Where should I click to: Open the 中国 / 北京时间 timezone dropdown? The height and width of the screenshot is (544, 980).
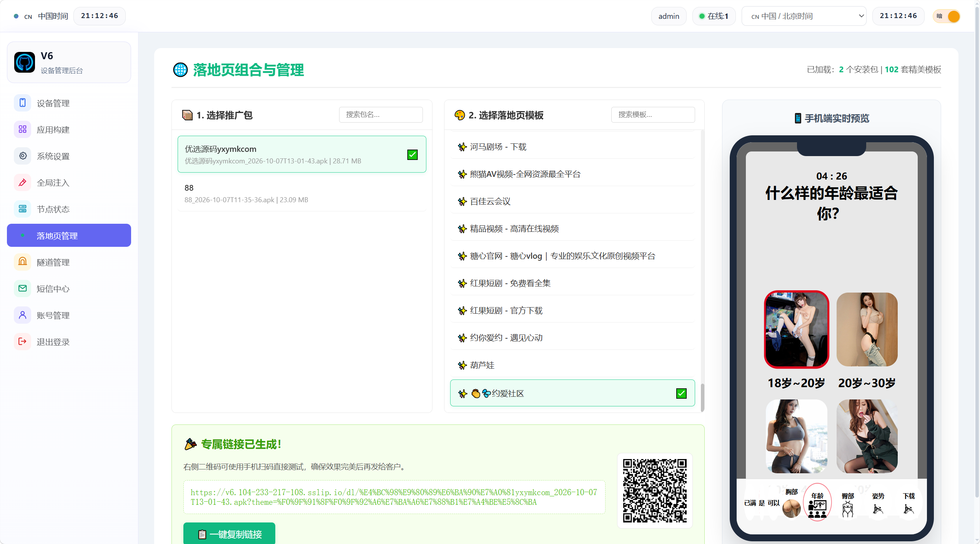[x=804, y=16]
